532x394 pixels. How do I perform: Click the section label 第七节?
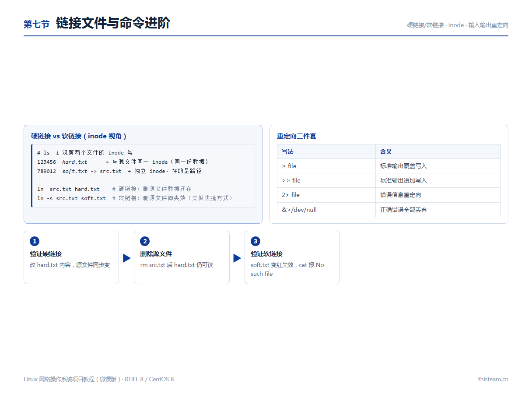point(36,25)
